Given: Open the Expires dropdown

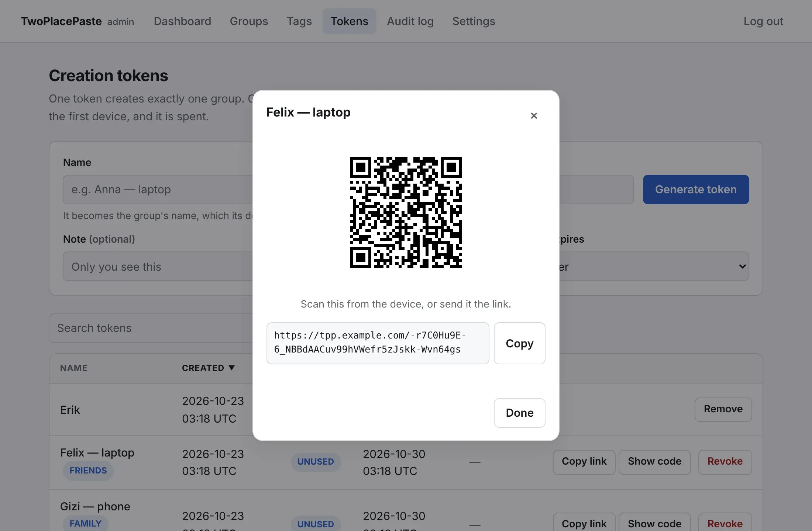Looking at the screenshot, I should 653,266.
